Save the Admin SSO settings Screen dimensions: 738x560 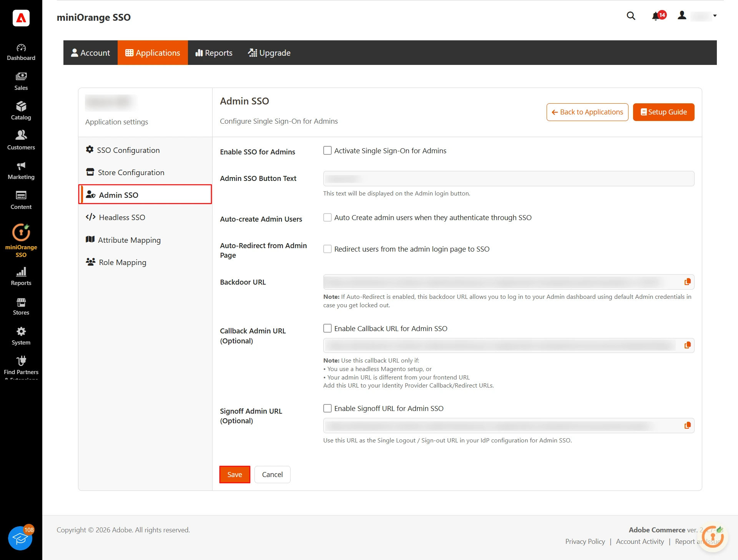[x=235, y=474]
